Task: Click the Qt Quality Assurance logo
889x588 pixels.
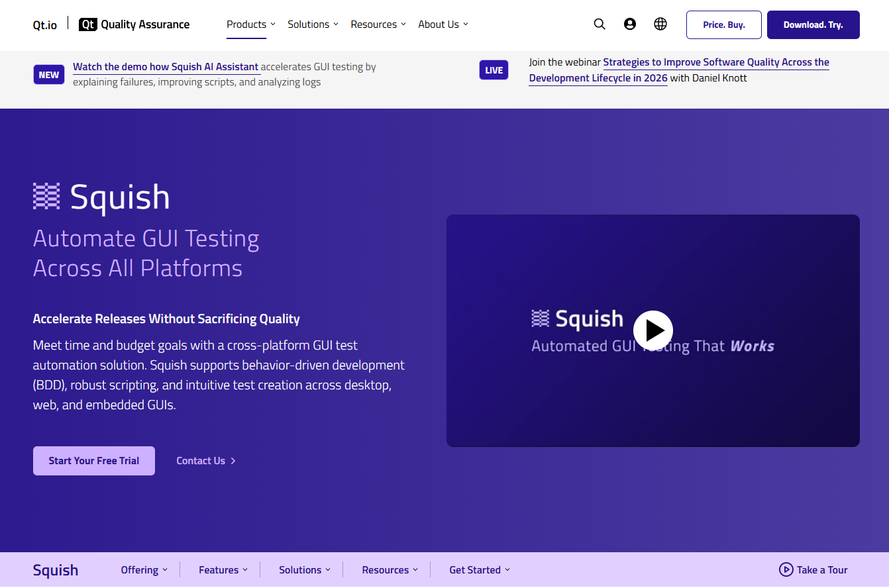Action: point(134,24)
